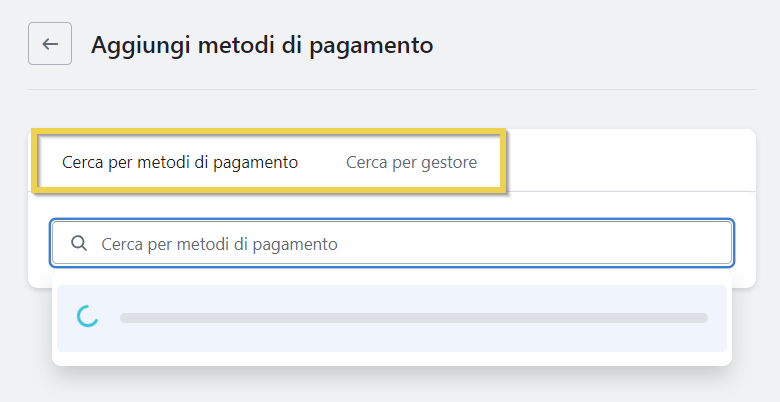Select the first loading suggestion in dropdown
The image size is (780, 402).
click(x=392, y=318)
